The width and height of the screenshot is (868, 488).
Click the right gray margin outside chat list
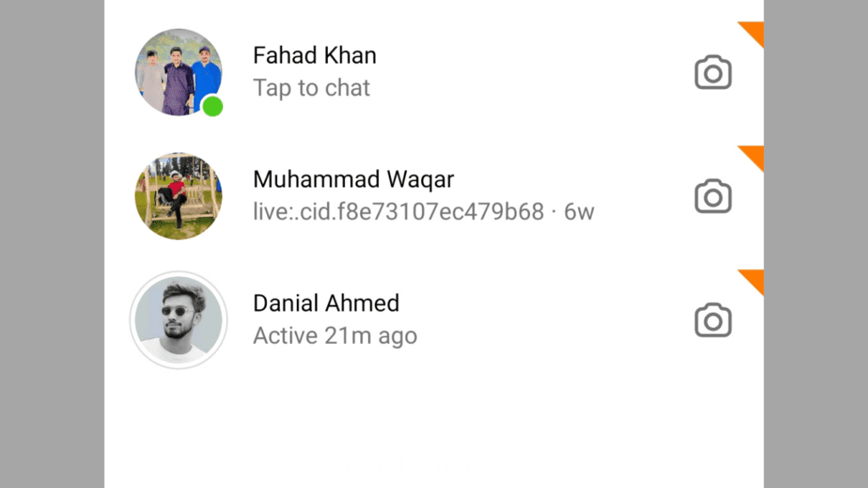coord(816,244)
